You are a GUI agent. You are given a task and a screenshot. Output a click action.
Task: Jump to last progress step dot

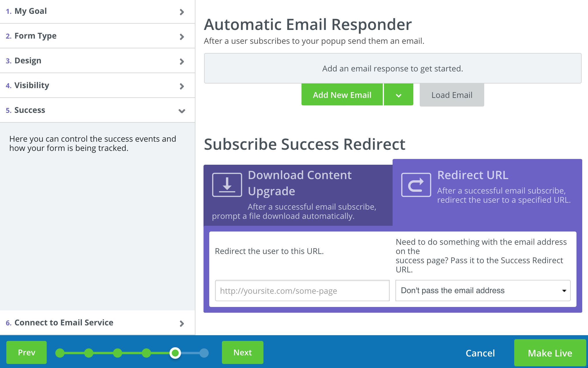click(204, 353)
